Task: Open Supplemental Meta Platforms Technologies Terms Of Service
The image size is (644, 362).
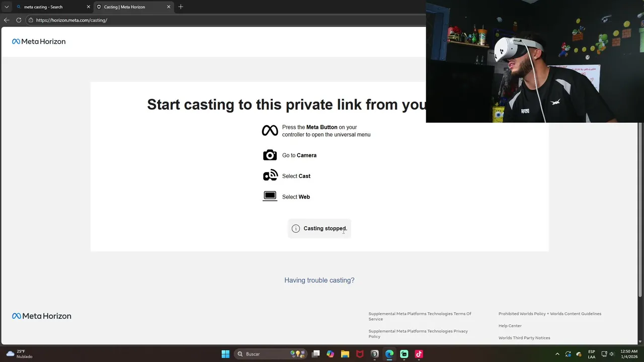Action: pyautogui.click(x=420, y=316)
